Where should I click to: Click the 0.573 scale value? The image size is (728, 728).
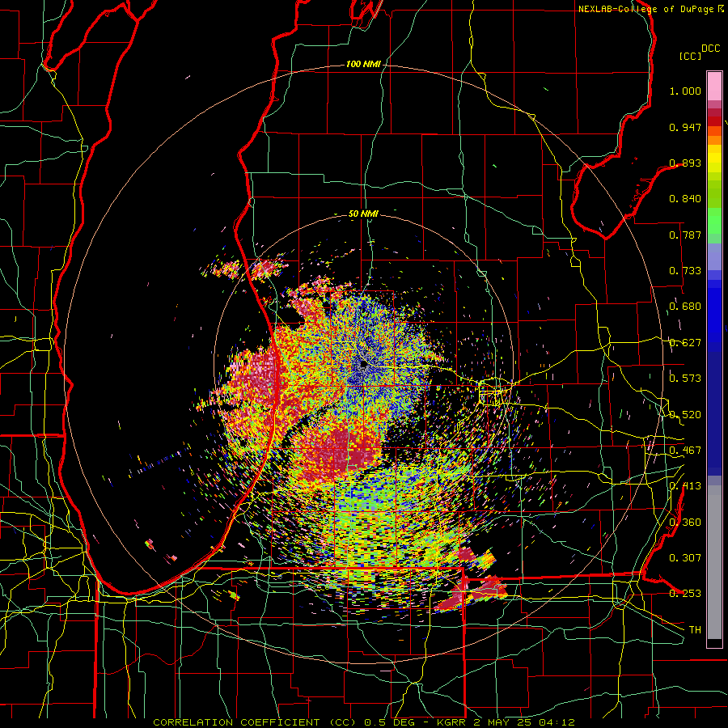coord(685,379)
